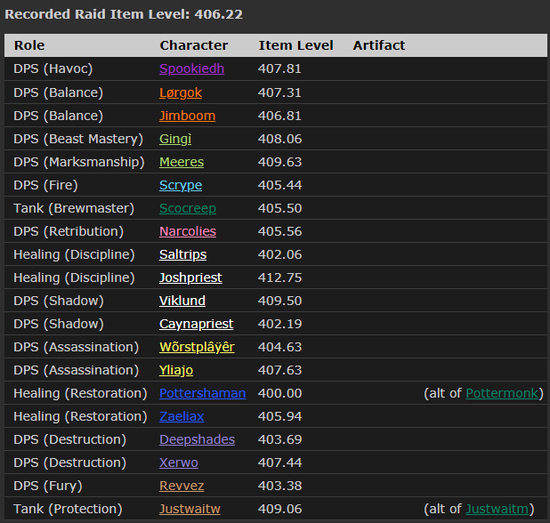Open Gingì's Beast Mastery profile
The image size is (550, 523).
pos(175,139)
